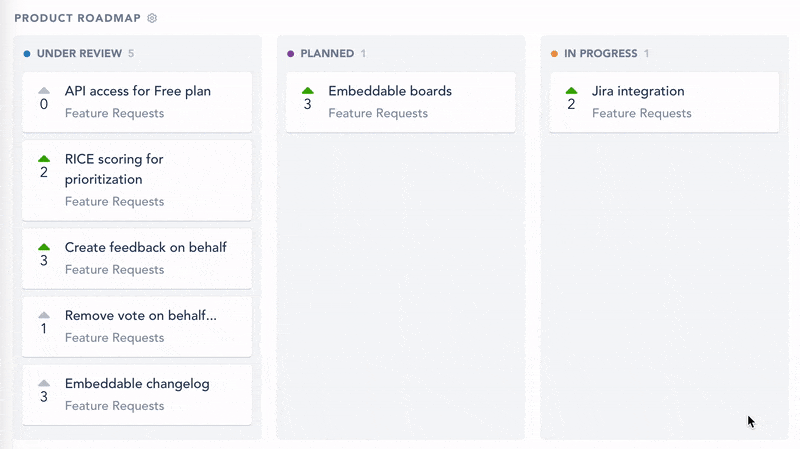Click Feature Requests under Jira integration
800x449 pixels.
[x=641, y=113]
